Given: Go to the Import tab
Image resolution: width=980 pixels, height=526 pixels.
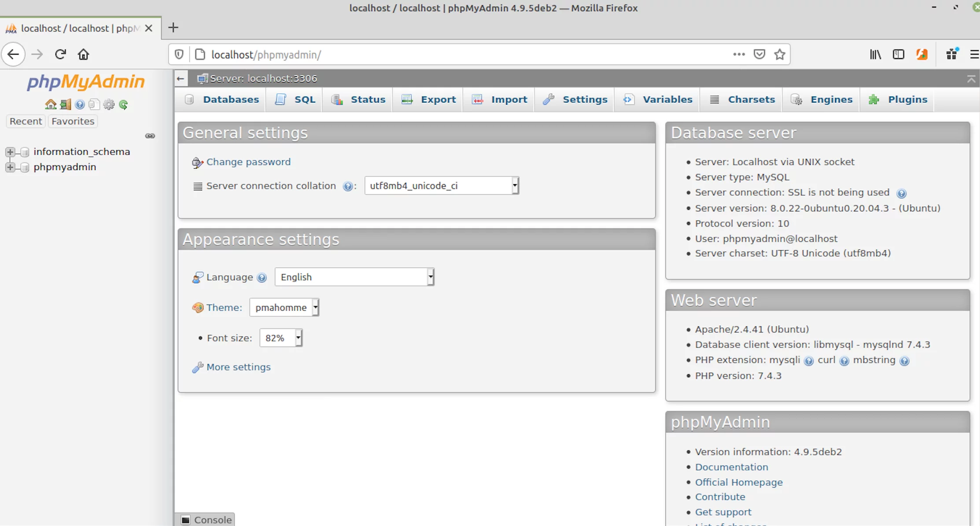Looking at the screenshot, I should point(500,100).
